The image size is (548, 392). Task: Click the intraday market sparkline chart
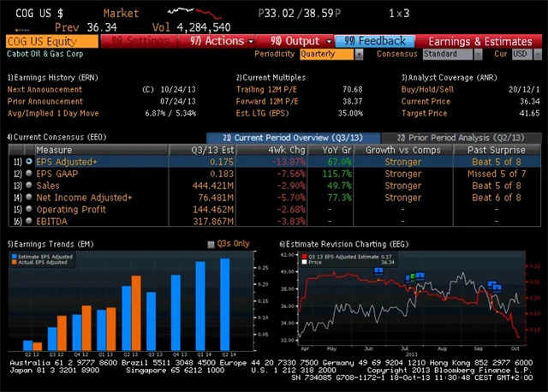[x=194, y=13]
